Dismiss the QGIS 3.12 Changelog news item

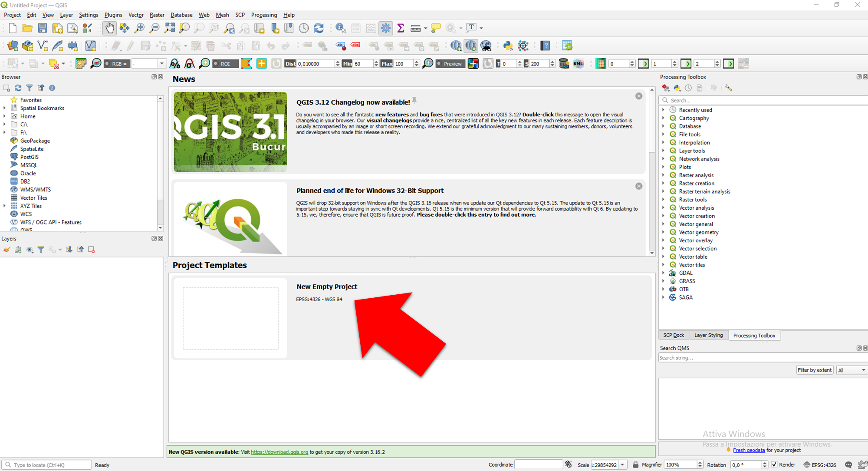[639, 96]
